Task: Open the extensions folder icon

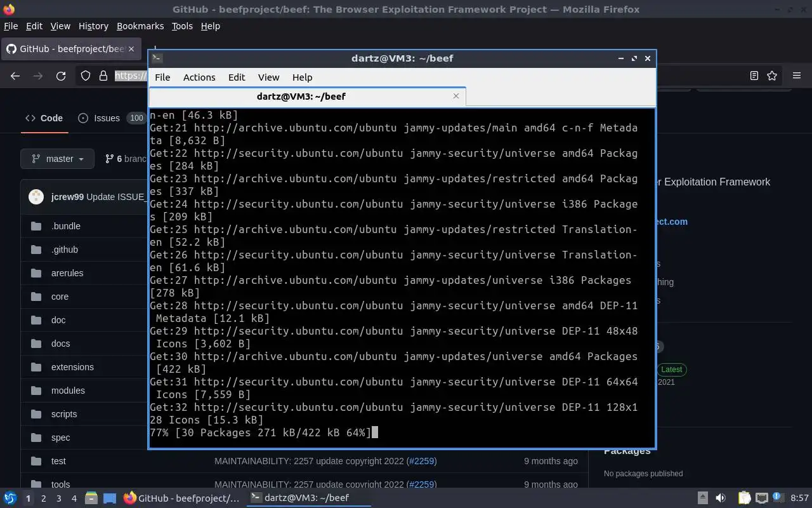Action: tap(36, 367)
